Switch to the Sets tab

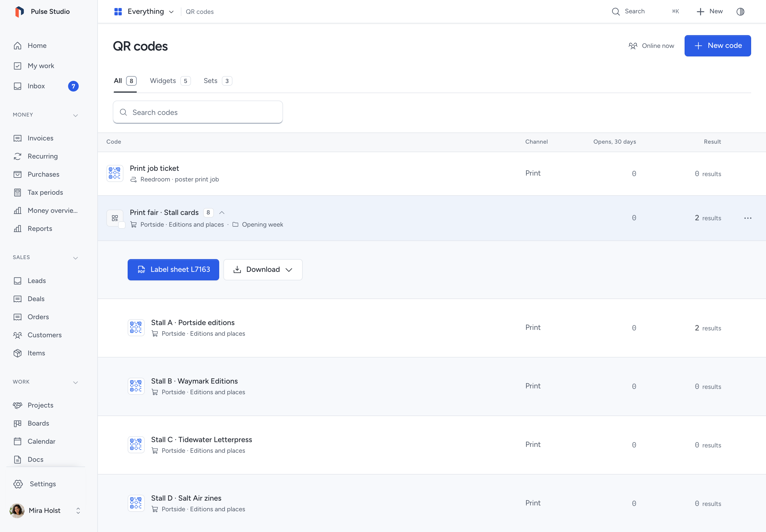tap(218, 81)
